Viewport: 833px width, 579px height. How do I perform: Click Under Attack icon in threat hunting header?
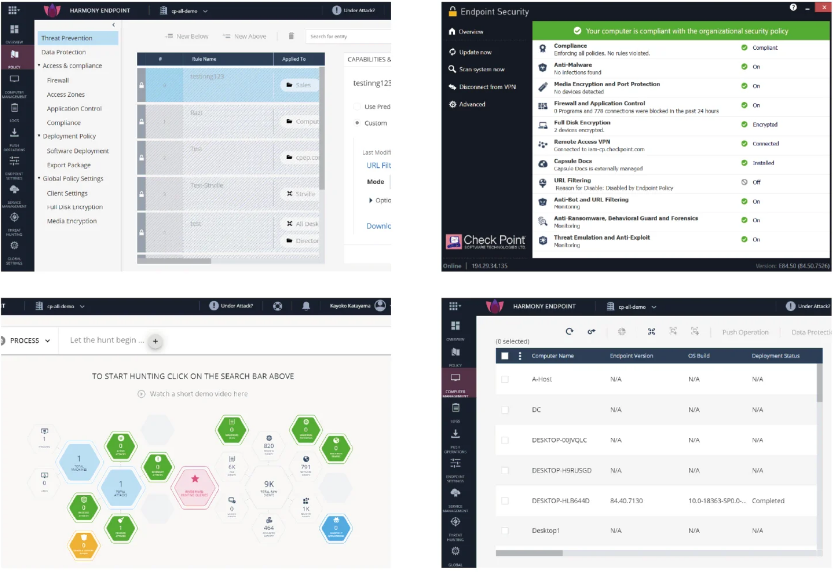214,305
